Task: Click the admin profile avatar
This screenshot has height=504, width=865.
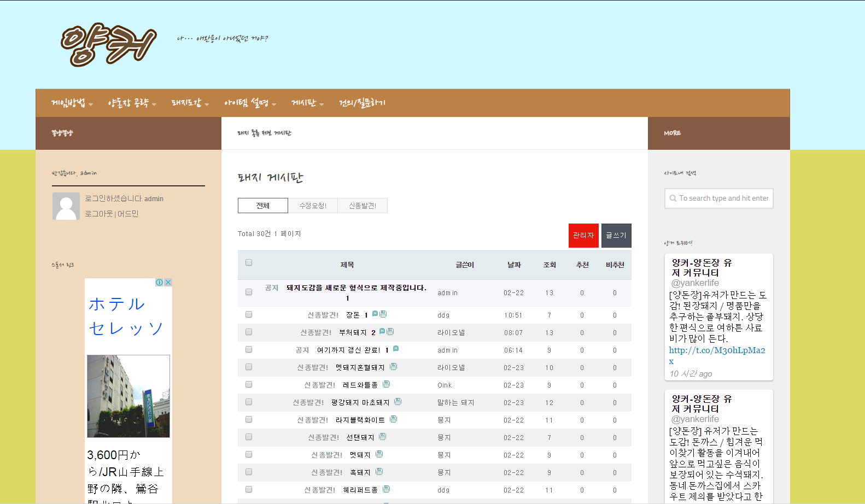Action: click(x=66, y=206)
